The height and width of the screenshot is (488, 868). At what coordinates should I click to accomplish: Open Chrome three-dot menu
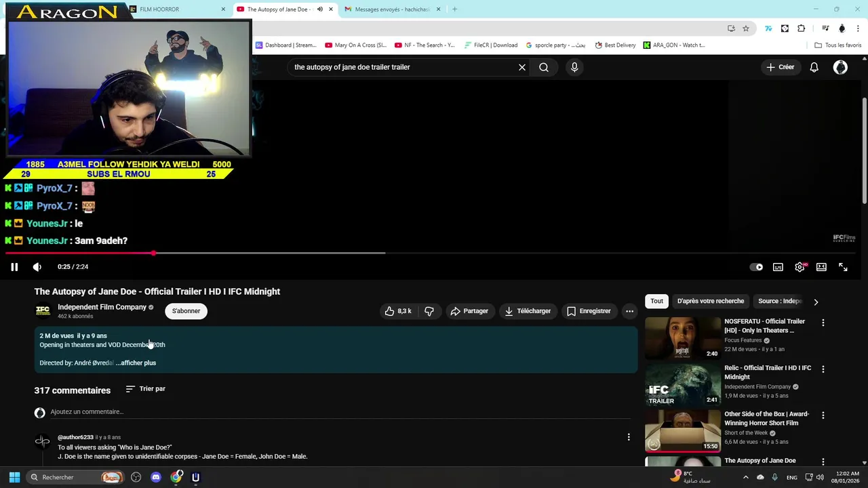tap(859, 28)
